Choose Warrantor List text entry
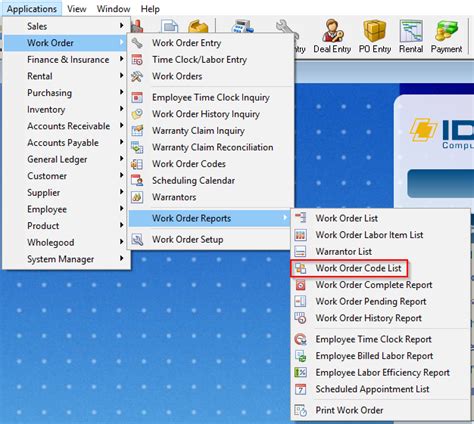The height and width of the screenshot is (424, 474). (x=344, y=252)
